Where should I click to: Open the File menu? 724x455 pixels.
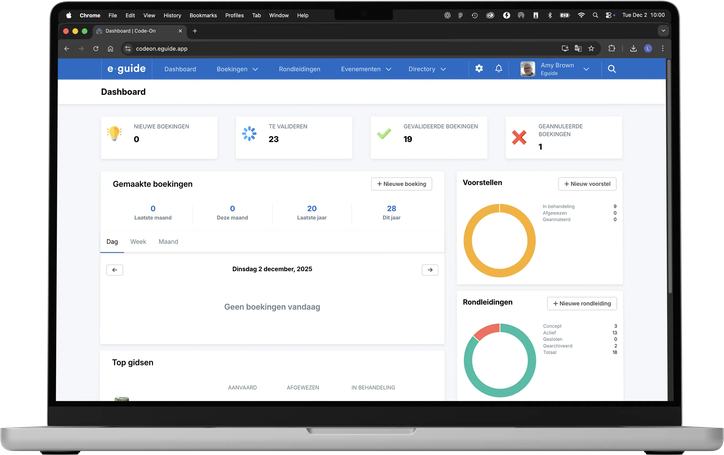tap(113, 15)
